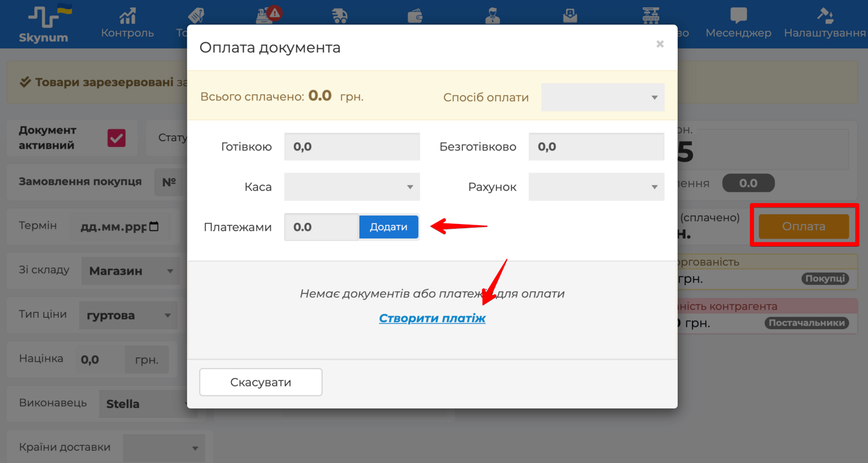Open the wallet icon in top bar

(x=415, y=16)
